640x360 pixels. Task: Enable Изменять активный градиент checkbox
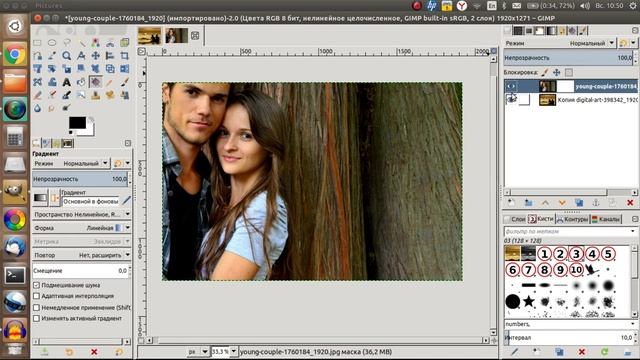click(36, 318)
